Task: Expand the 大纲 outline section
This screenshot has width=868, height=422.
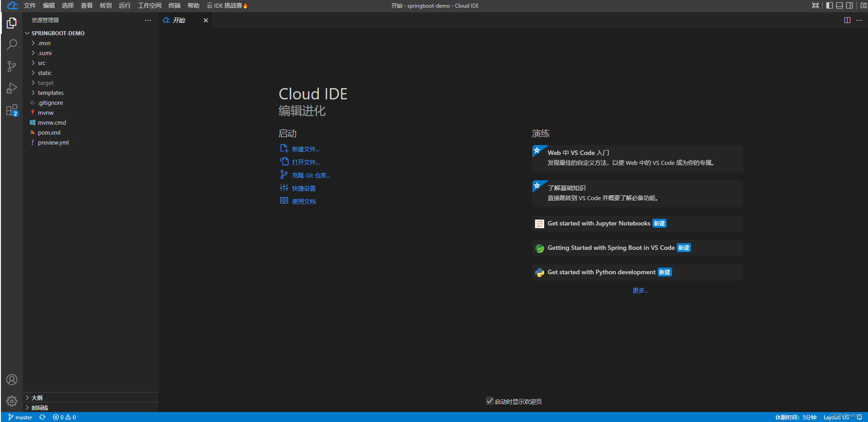Action: click(90, 398)
